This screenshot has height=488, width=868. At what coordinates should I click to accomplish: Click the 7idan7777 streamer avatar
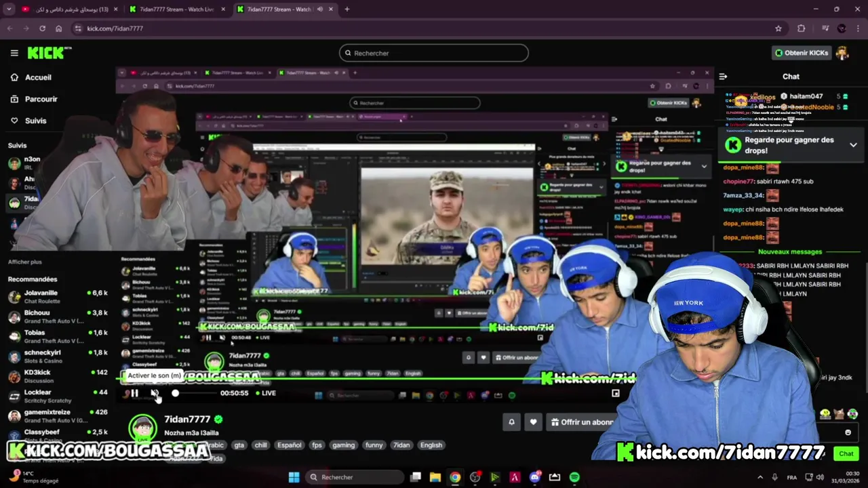(x=142, y=428)
